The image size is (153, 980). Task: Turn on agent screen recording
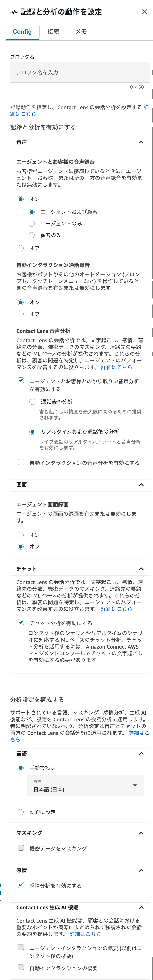21,535
